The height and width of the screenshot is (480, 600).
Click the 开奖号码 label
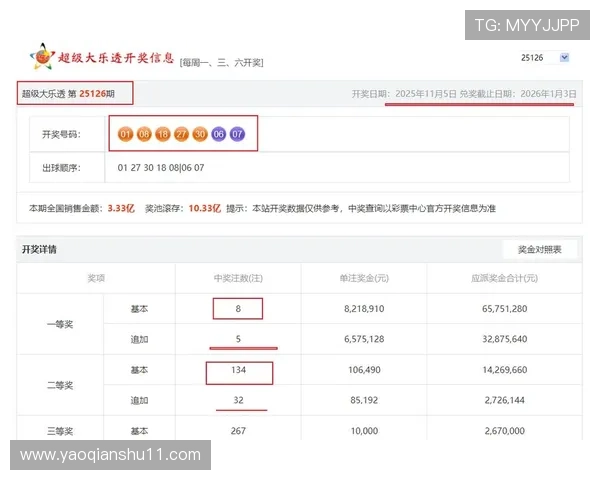click(61, 134)
